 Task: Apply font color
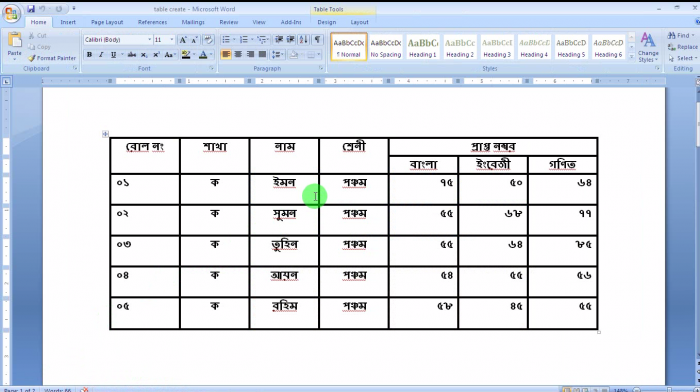pyautogui.click(x=203, y=54)
